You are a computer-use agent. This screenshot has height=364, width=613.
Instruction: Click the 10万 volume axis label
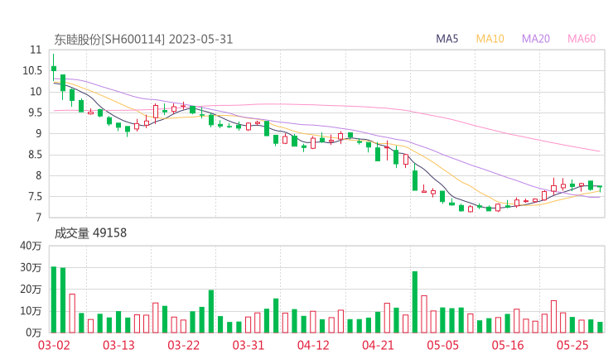(x=31, y=311)
